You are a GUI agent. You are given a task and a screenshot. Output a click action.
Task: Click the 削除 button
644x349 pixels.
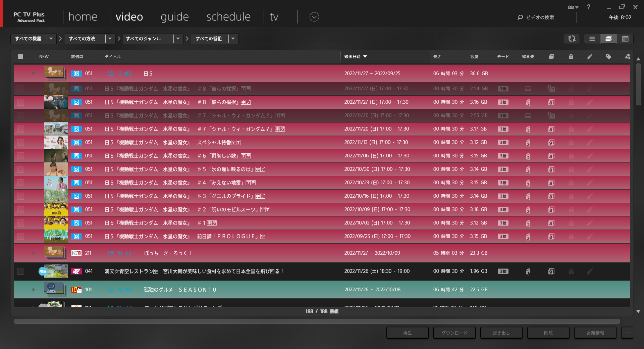(x=548, y=333)
